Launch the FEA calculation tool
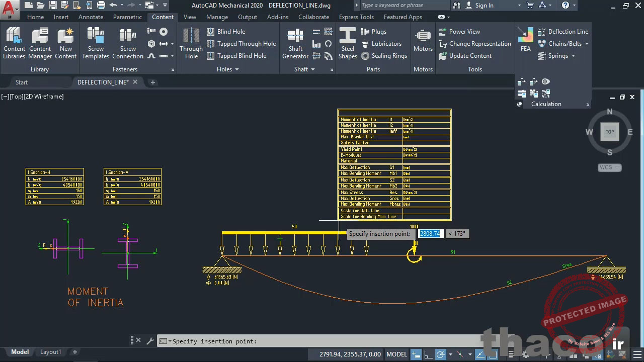Screen dimensions: 644x362 pyautogui.click(x=526, y=39)
